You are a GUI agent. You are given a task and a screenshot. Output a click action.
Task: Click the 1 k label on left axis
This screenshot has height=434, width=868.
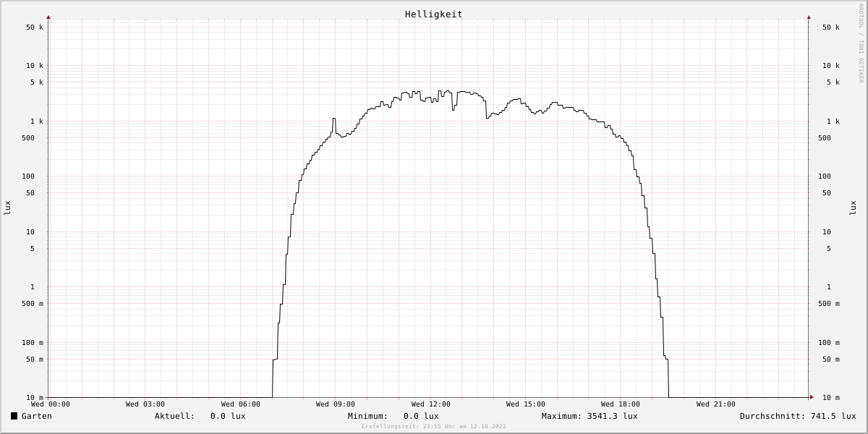point(37,122)
